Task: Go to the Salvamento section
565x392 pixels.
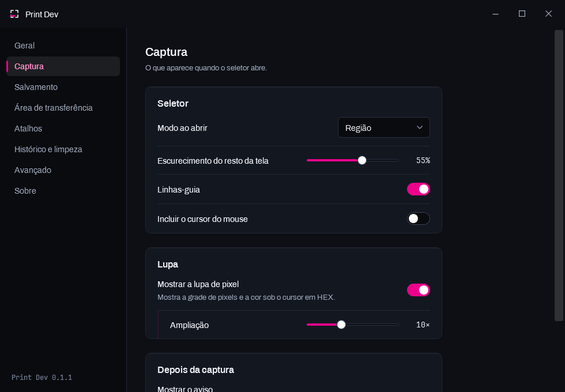Action: (x=63, y=87)
